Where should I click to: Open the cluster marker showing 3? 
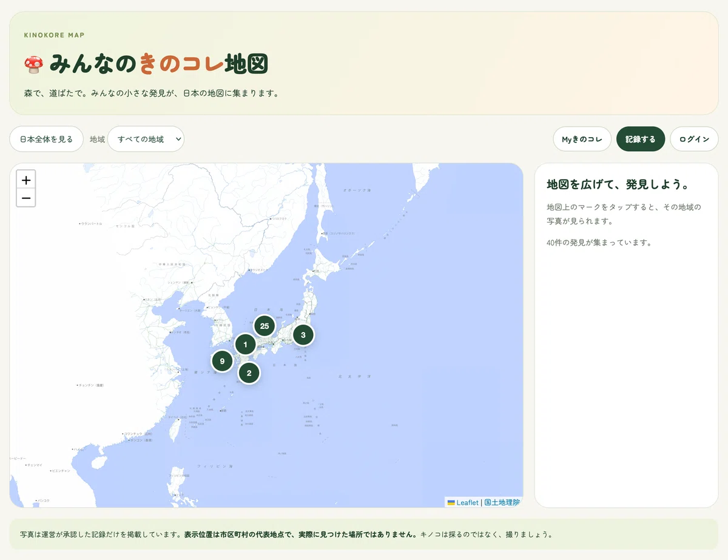click(x=303, y=335)
